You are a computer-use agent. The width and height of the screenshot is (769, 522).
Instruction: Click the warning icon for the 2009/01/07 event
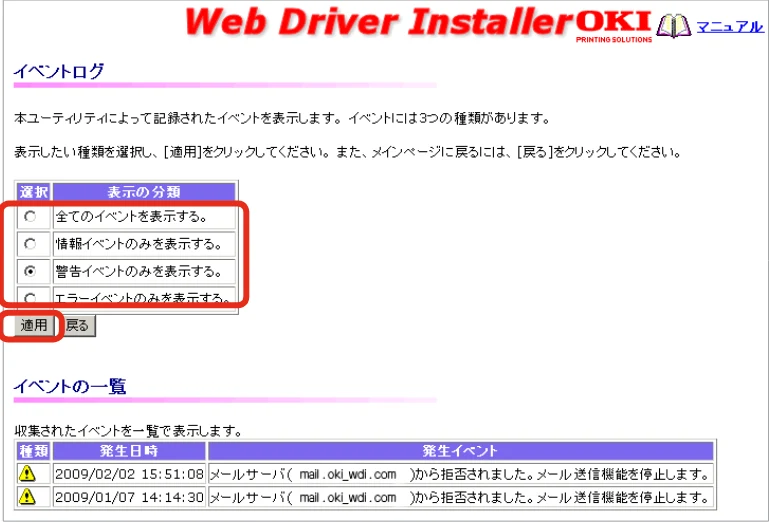point(27,497)
